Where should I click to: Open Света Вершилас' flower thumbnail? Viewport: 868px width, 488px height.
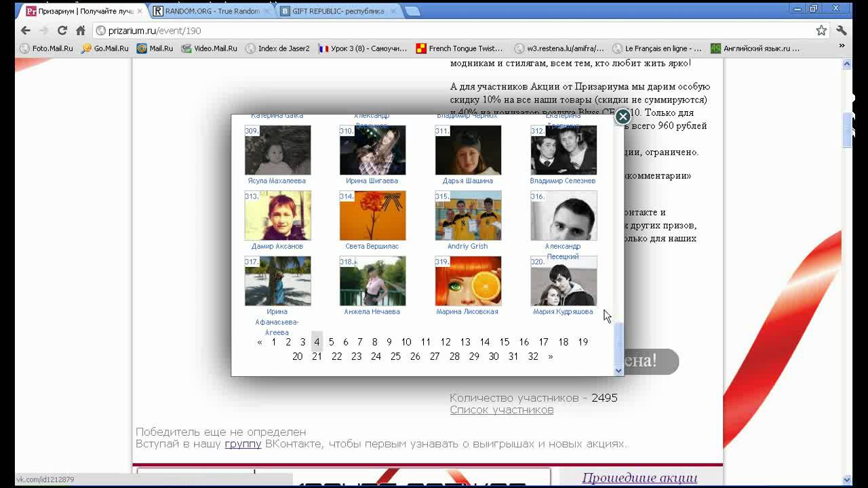point(373,216)
